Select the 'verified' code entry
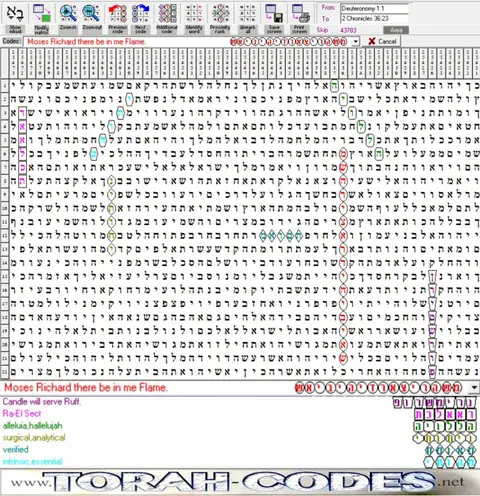Image resolution: width=480 pixels, height=496 pixels. tap(15, 449)
